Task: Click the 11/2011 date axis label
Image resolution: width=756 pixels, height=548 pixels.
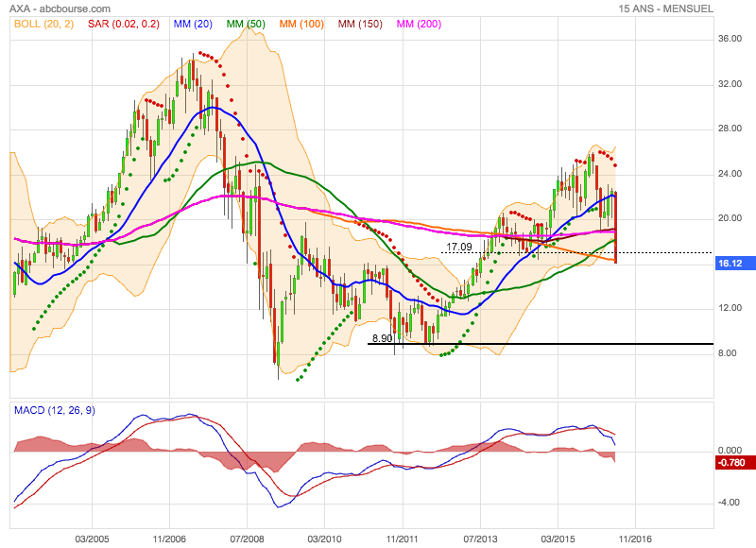Action: tap(403, 539)
